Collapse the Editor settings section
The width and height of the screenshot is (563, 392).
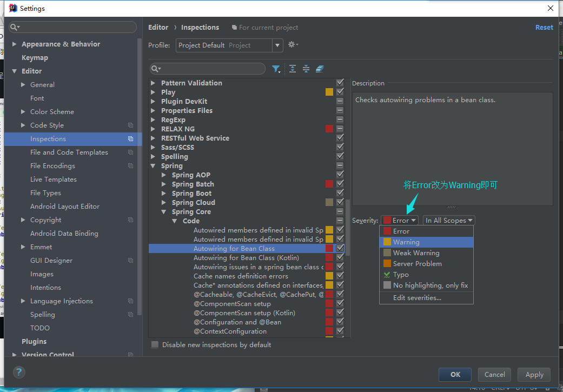pos(15,71)
